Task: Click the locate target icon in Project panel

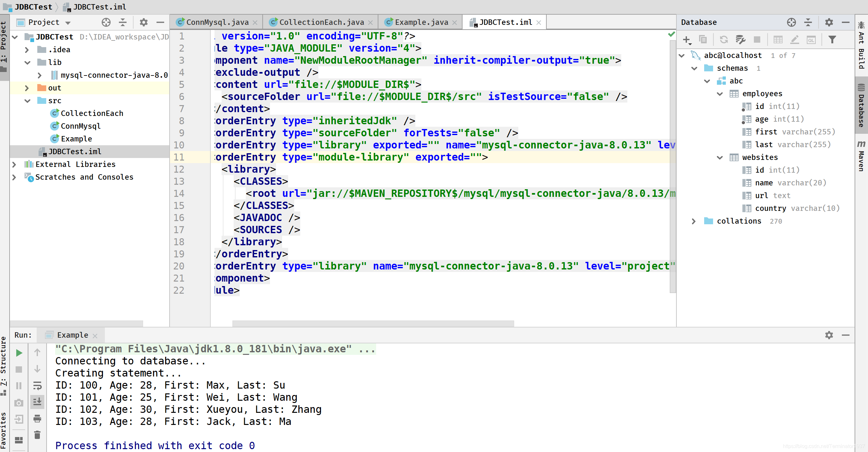Action: coord(106,22)
